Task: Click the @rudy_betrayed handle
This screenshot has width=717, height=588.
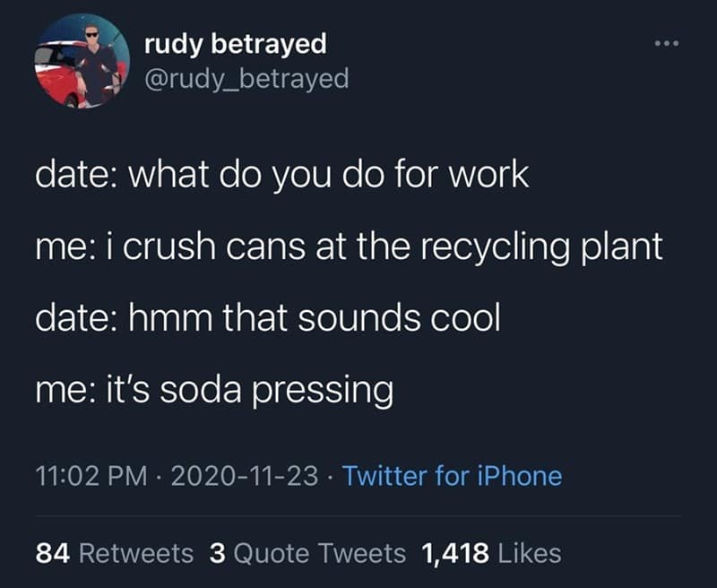Action: tap(246, 79)
